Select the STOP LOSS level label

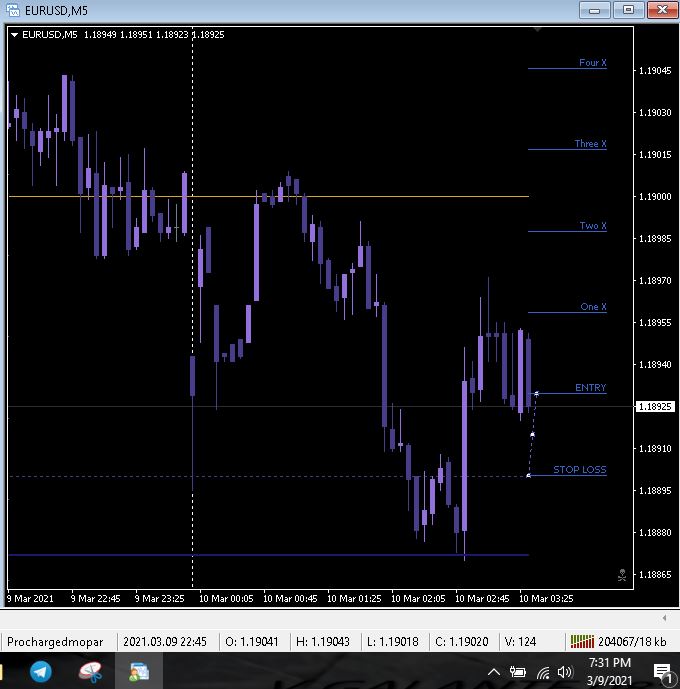[x=580, y=469]
